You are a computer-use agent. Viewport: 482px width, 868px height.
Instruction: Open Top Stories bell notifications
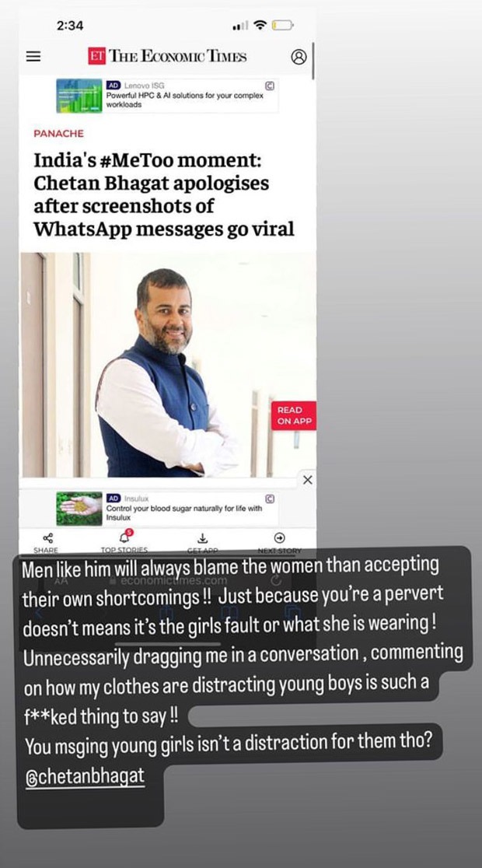pos(124,537)
